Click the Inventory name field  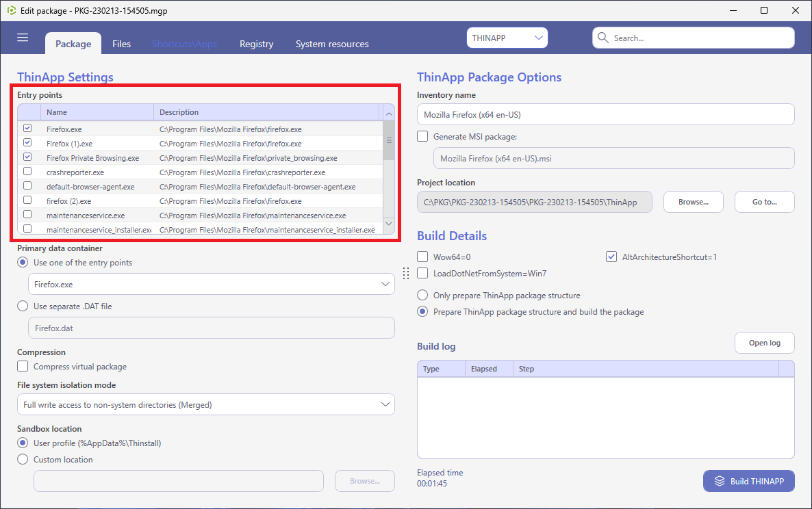[x=605, y=114]
